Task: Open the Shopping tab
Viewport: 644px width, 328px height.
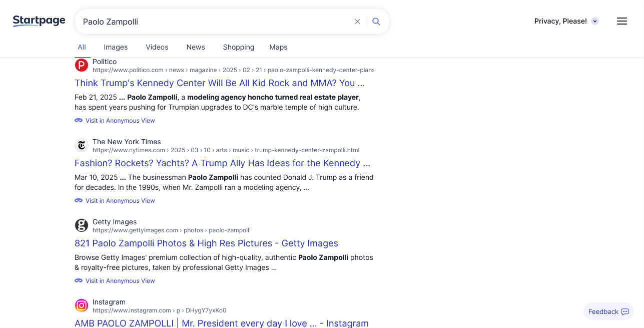Action: pyautogui.click(x=239, y=47)
